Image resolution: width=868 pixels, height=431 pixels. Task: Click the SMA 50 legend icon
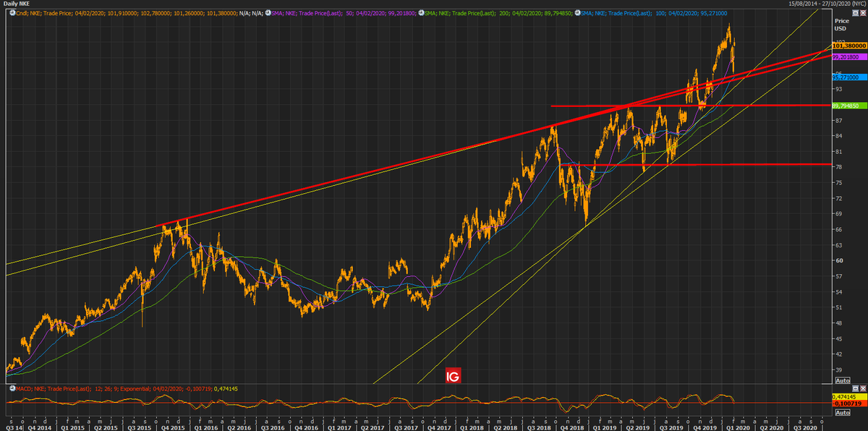pos(268,12)
